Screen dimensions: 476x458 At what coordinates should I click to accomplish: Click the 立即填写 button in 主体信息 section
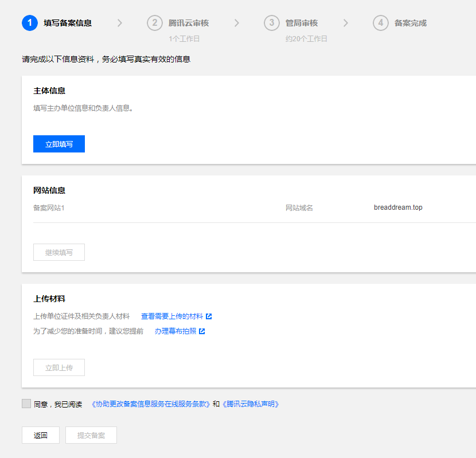point(58,144)
